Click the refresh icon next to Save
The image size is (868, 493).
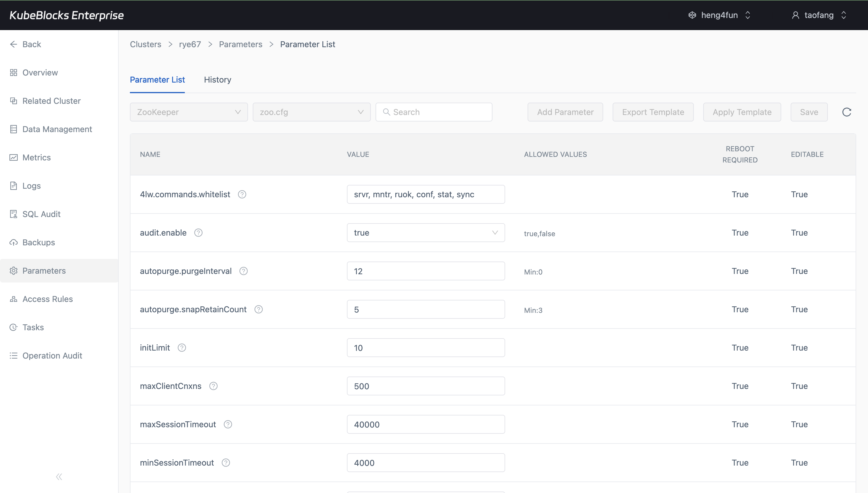tap(846, 112)
